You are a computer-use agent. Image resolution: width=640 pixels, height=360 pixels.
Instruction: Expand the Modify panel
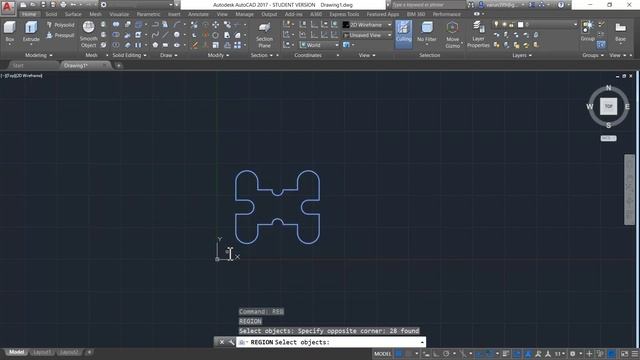(x=218, y=55)
